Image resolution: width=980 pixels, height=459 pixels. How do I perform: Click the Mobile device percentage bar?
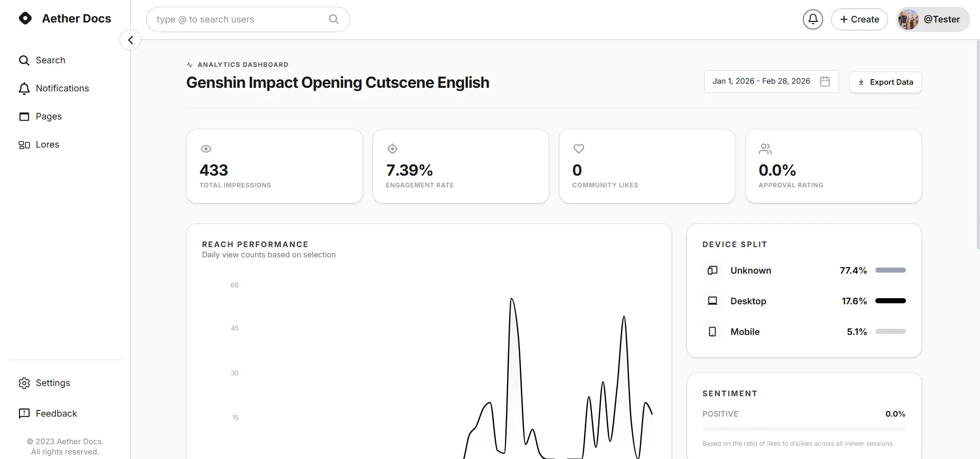point(890,331)
